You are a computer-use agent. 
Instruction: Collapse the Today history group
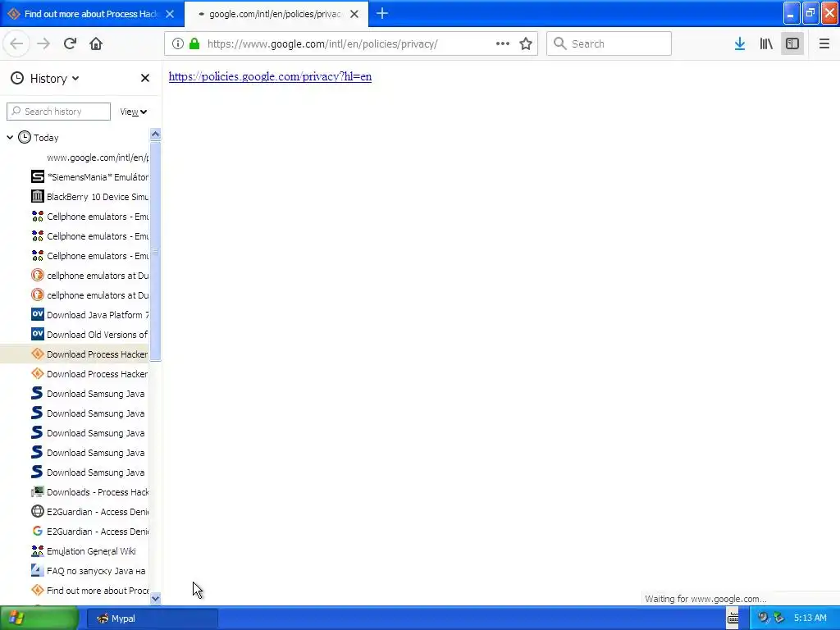[x=10, y=138]
